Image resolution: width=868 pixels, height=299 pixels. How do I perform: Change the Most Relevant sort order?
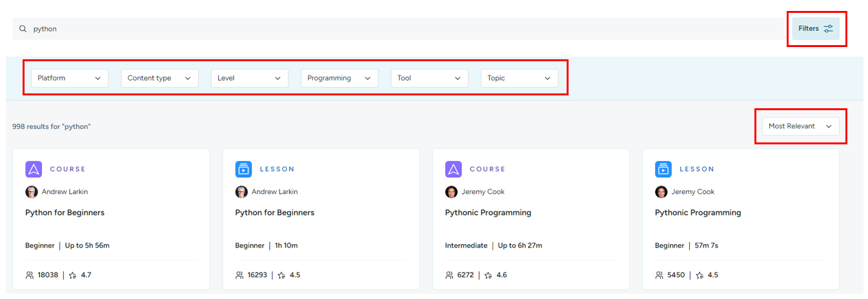pyautogui.click(x=800, y=126)
